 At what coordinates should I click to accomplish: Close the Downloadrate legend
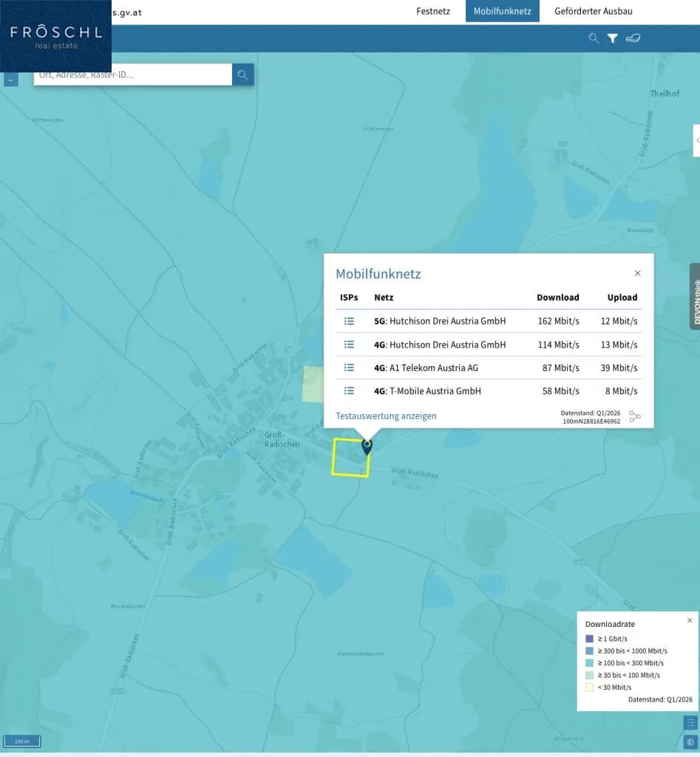[x=690, y=620]
